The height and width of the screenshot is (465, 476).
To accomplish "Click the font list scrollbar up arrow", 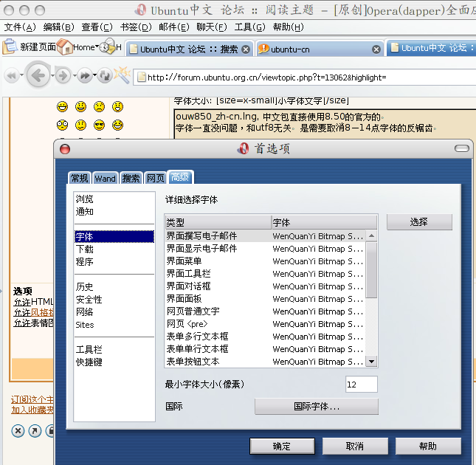I will 371,236.
